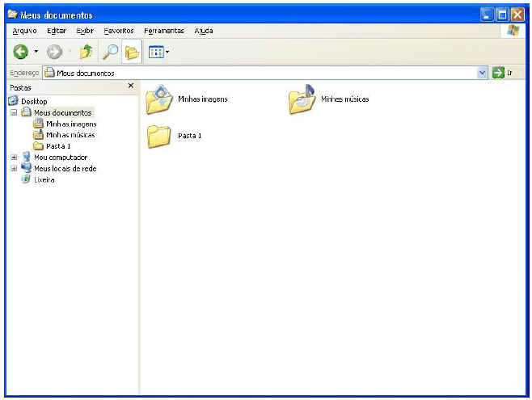Select Desktop in the folder tree
Screen dimensions: 532x400
click(33, 101)
